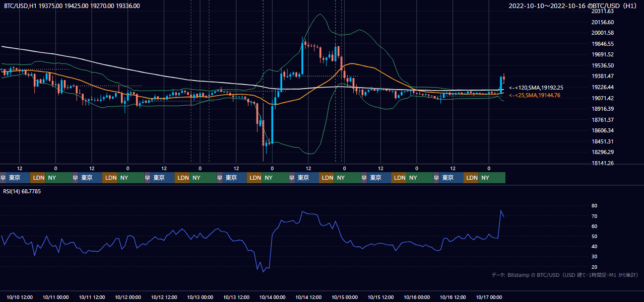Select the RSI axis value 70
644x302 pixels.
pos(594,216)
